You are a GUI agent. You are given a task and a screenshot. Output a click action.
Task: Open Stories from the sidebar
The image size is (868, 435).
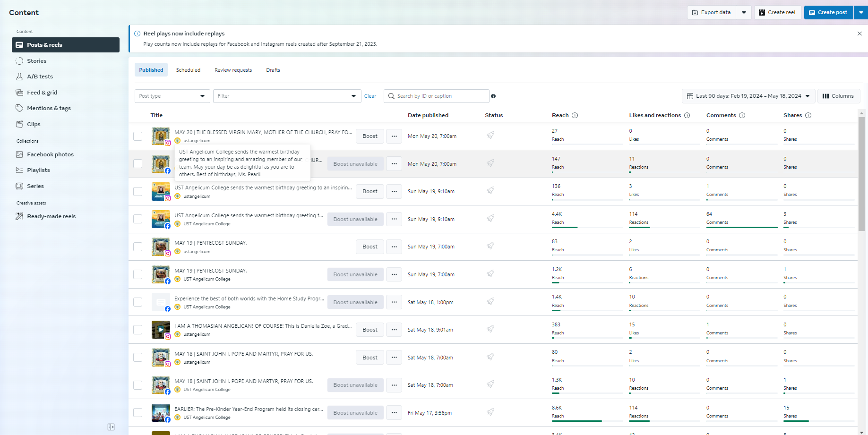(36, 61)
